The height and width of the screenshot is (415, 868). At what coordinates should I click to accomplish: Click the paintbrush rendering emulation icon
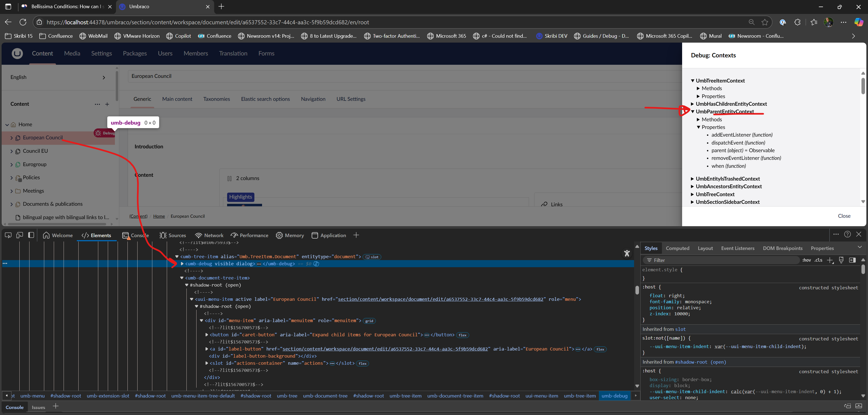[841, 260]
